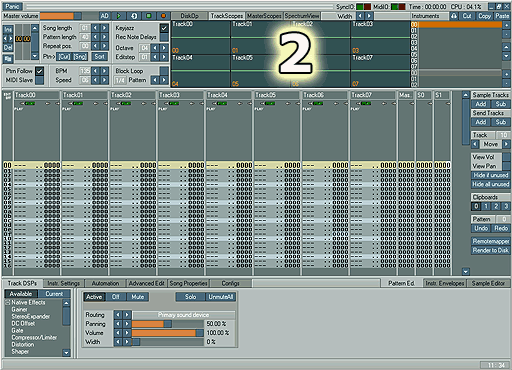This screenshot has height=370, width=512.
Task: Click the headphones icon beside Instruments
Action: (454, 16)
